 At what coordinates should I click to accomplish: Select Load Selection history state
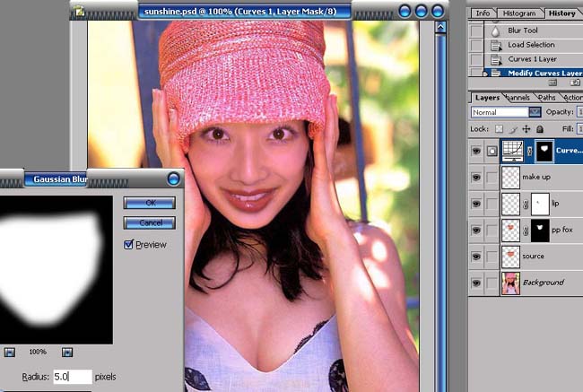click(x=531, y=45)
